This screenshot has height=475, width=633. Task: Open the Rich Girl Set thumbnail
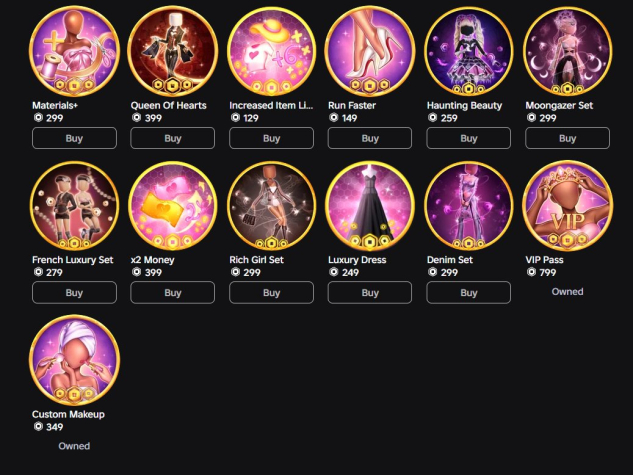(271, 205)
